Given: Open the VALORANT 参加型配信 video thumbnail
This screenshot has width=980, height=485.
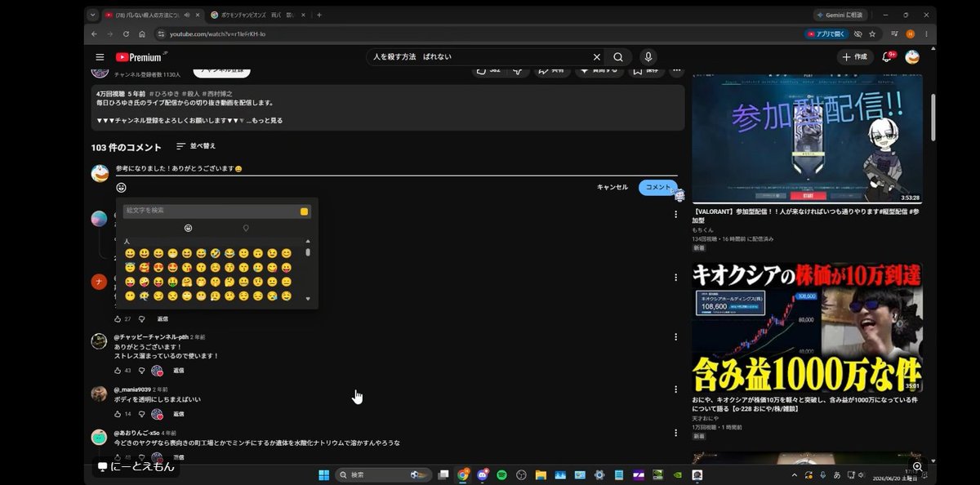Looking at the screenshot, I should pos(807,139).
